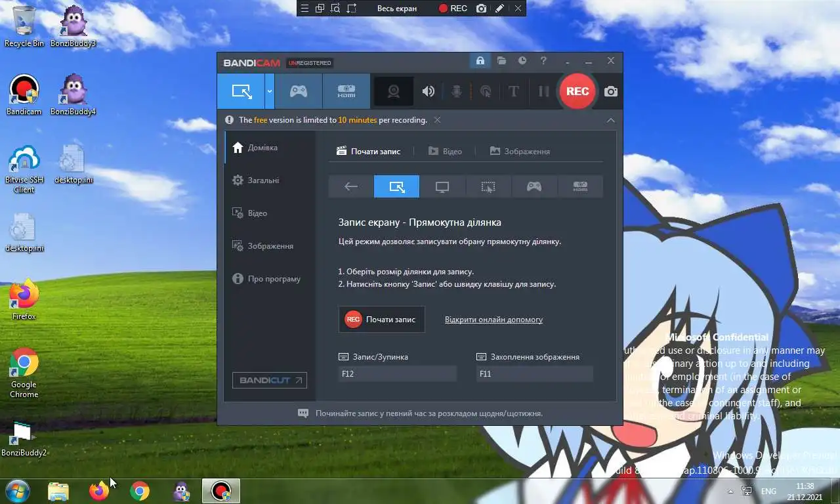Open the output folder icon in Bandicam
Viewport: 840px width, 504px height.
click(x=501, y=61)
